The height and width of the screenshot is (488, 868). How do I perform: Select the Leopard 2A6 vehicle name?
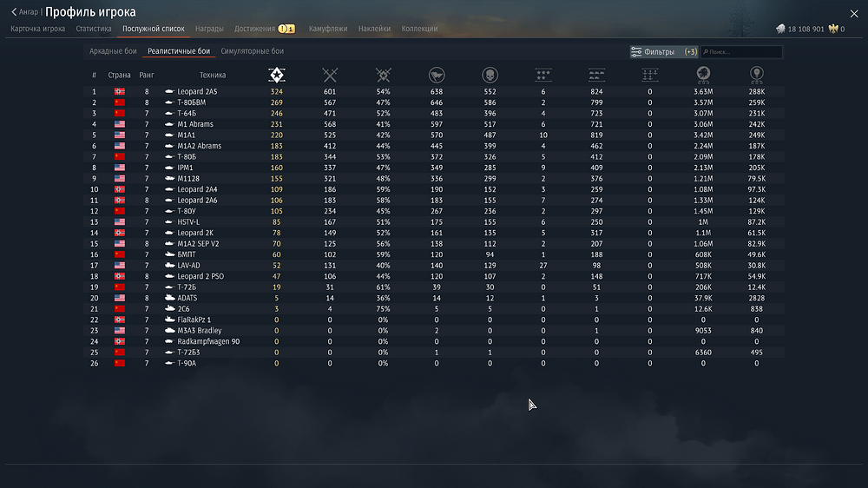197,200
